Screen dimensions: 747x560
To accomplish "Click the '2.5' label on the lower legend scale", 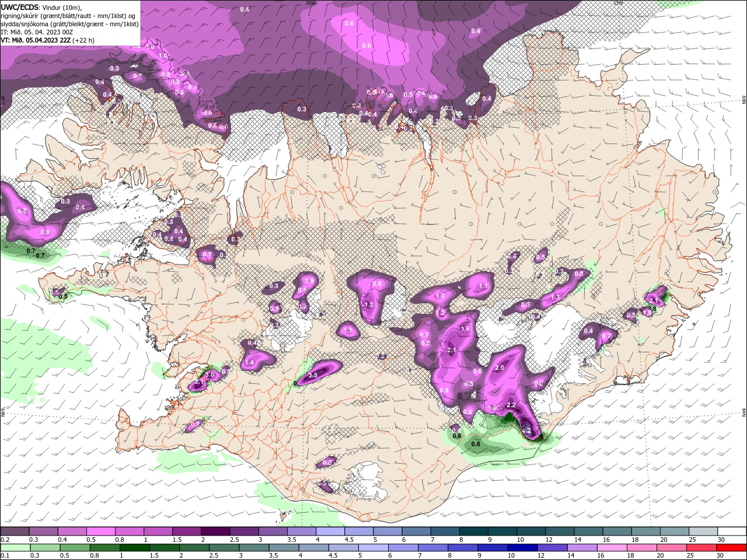I will coord(213,556).
